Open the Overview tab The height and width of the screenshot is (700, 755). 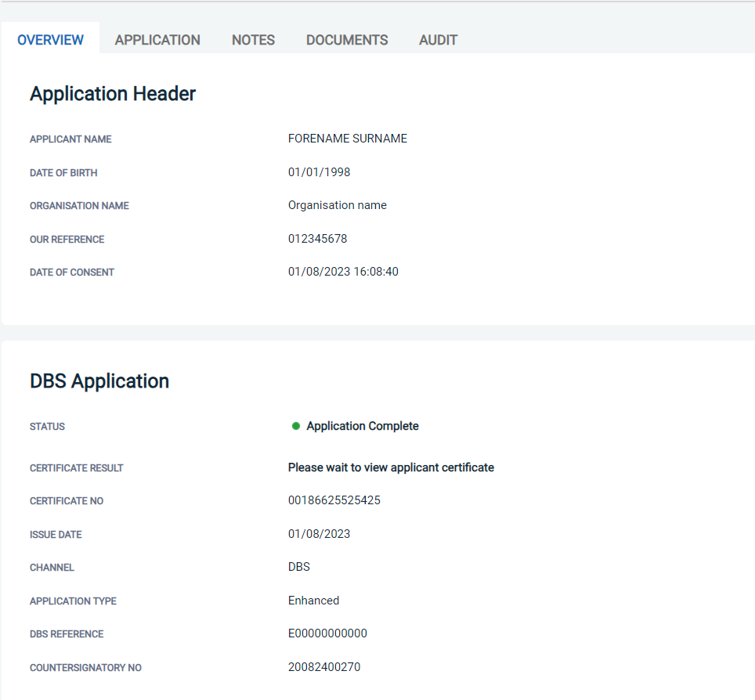point(50,40)
